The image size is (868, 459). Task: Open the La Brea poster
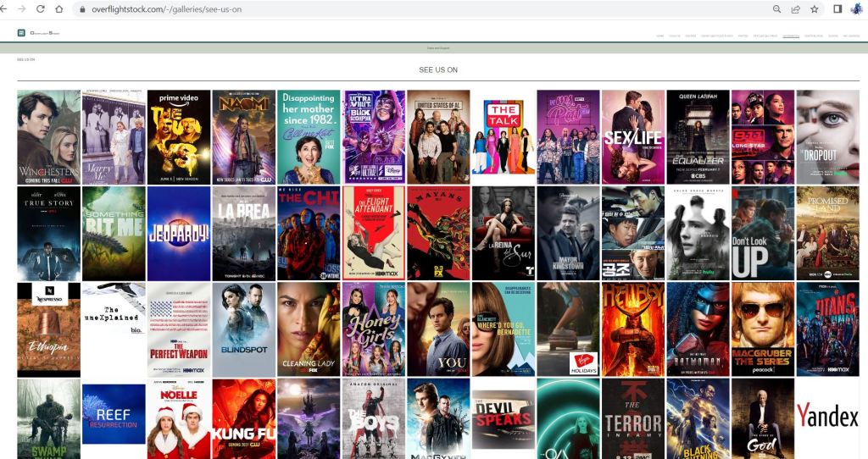pos(243,234)
